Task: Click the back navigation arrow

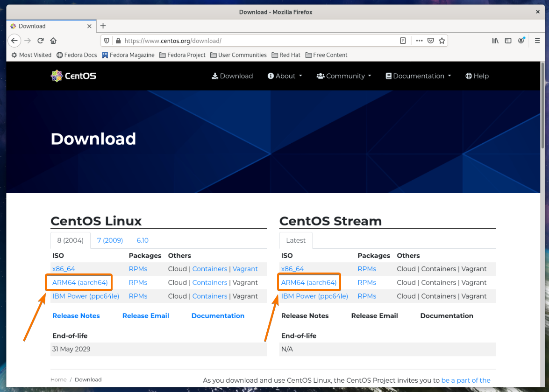Action: pyautogui.click(x=14, y=41)
